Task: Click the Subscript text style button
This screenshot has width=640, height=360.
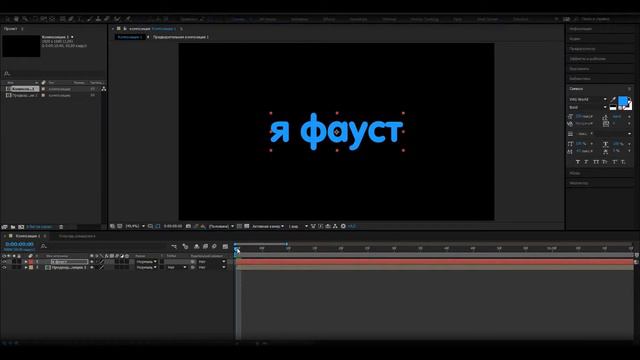Action: point(623,162)
